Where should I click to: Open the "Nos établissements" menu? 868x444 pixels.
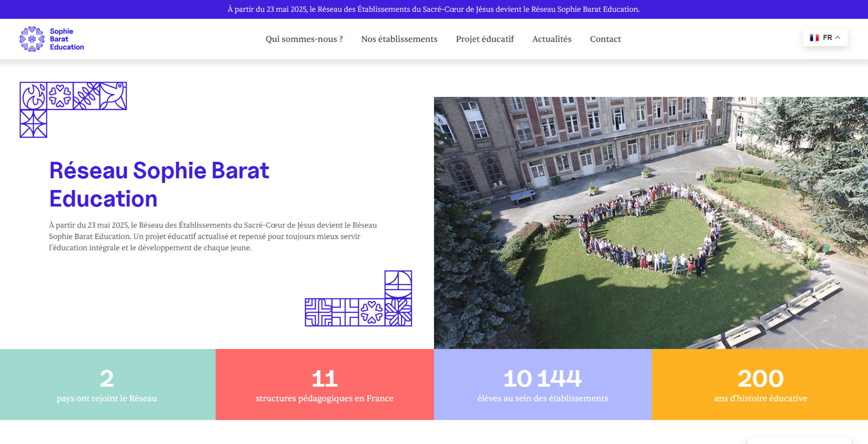399,39
